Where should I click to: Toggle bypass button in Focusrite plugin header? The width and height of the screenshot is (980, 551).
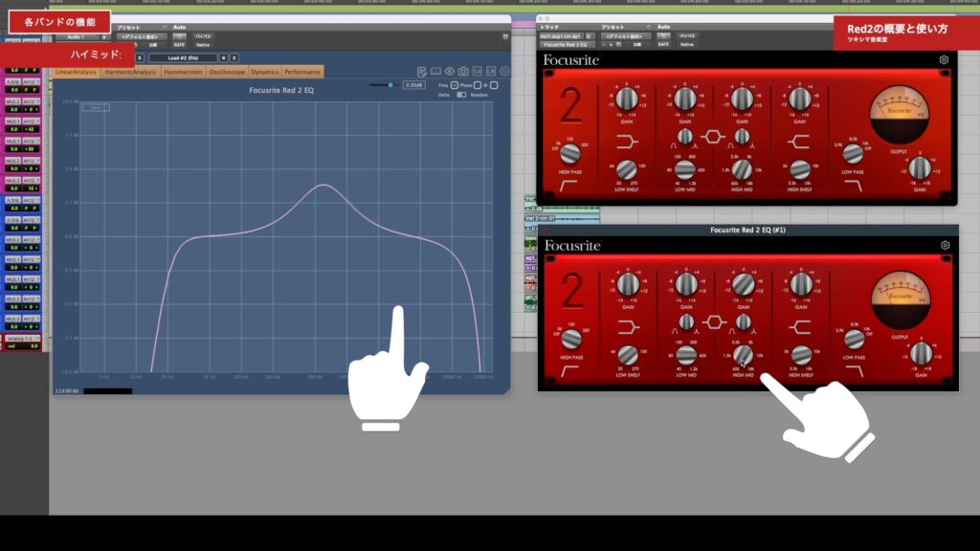[687, 36]
